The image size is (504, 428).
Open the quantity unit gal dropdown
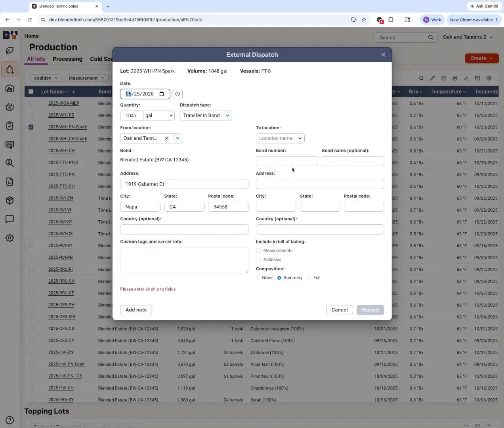coord(159,116)
